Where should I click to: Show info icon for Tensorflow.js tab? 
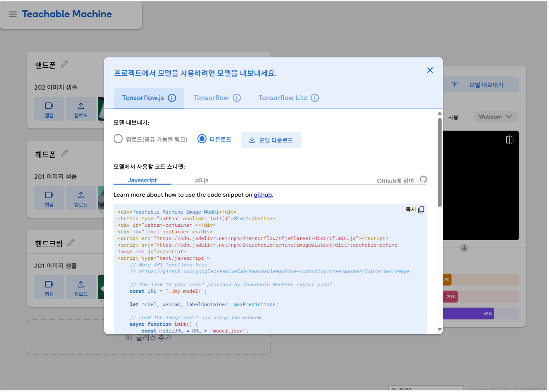(x=172, y=98)
